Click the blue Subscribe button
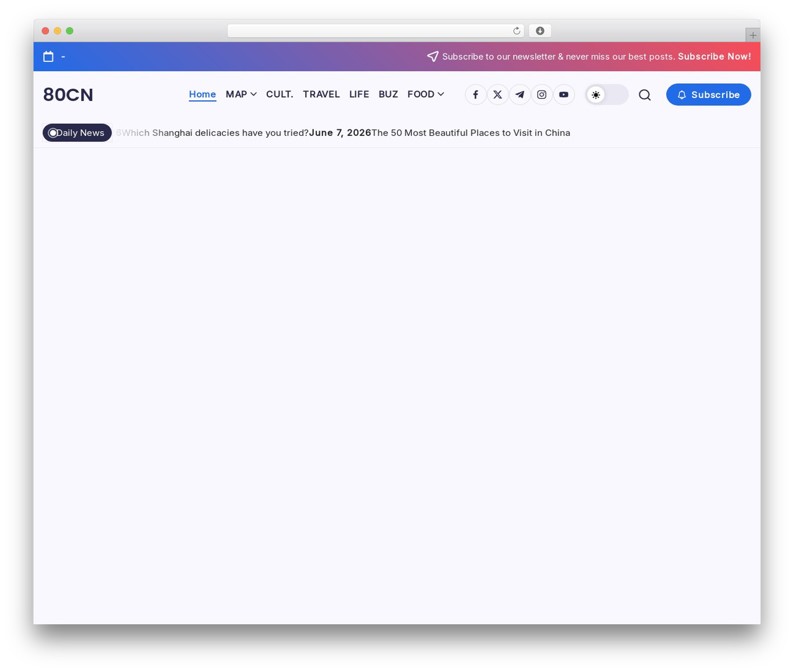794x672 pixels. (x=708, y=95)
